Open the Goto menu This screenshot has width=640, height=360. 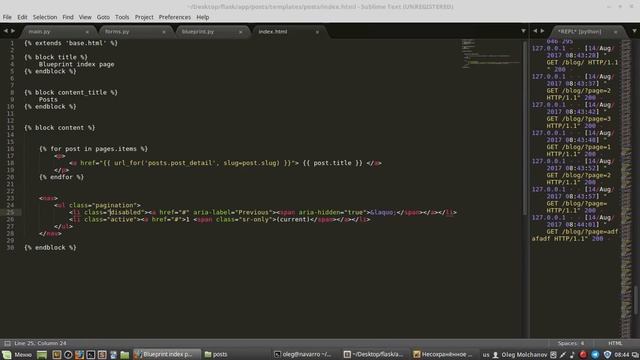[103, 17]
